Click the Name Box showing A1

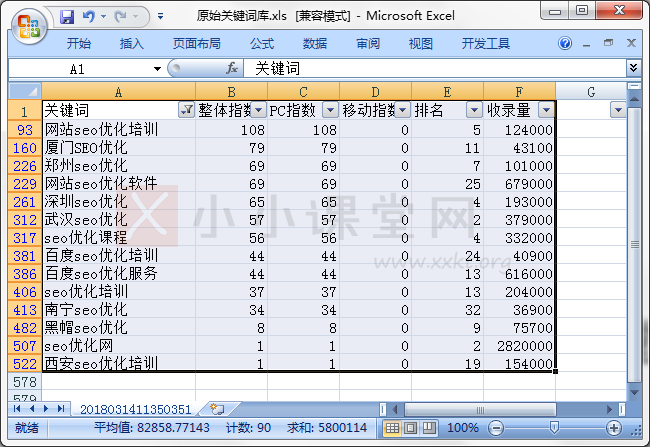(x=79, y=69)
